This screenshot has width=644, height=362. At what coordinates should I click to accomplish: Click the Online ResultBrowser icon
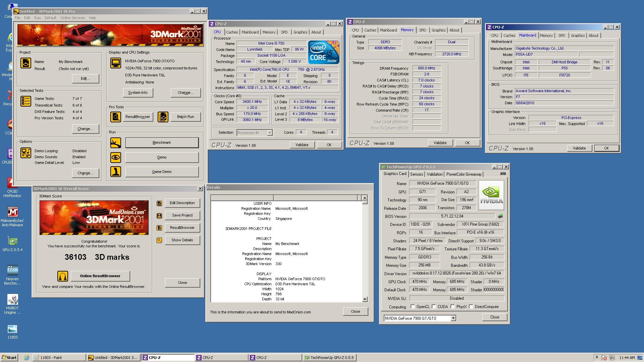click(x=63, y=276)
